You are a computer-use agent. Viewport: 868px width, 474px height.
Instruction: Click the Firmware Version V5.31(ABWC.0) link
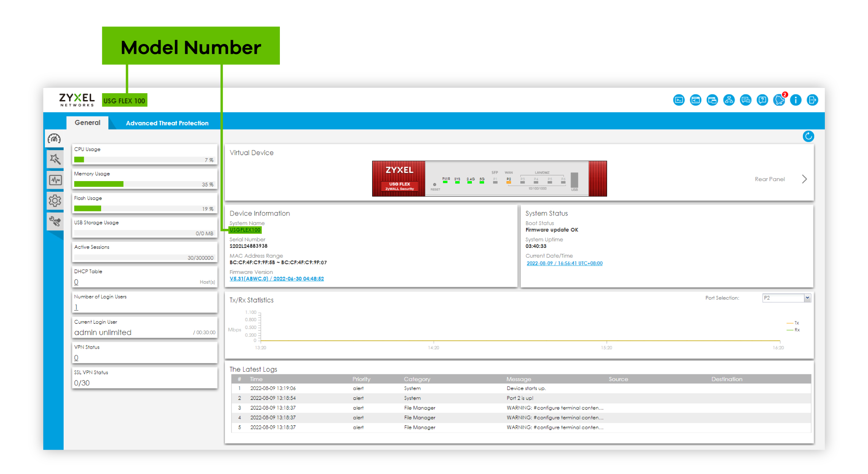276,279
